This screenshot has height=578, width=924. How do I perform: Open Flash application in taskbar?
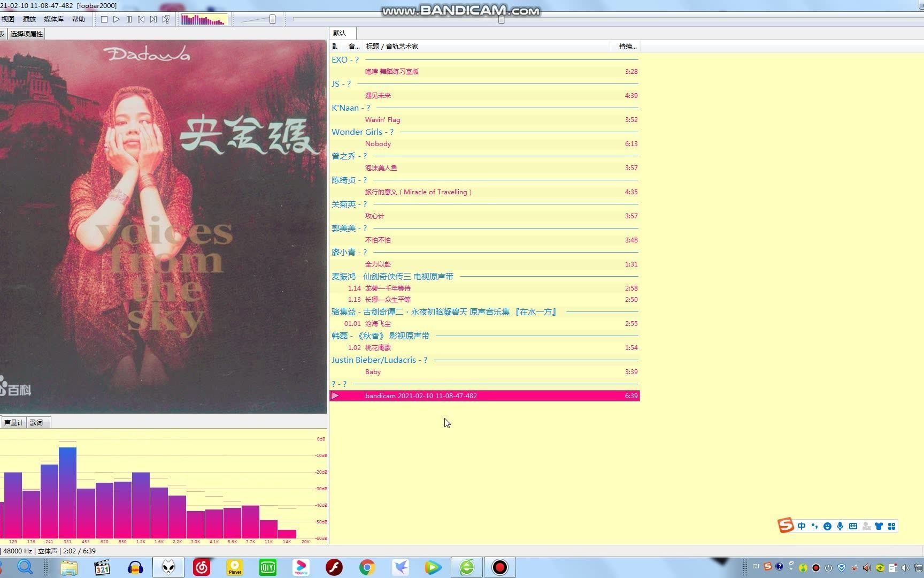[x=334, y=567]
